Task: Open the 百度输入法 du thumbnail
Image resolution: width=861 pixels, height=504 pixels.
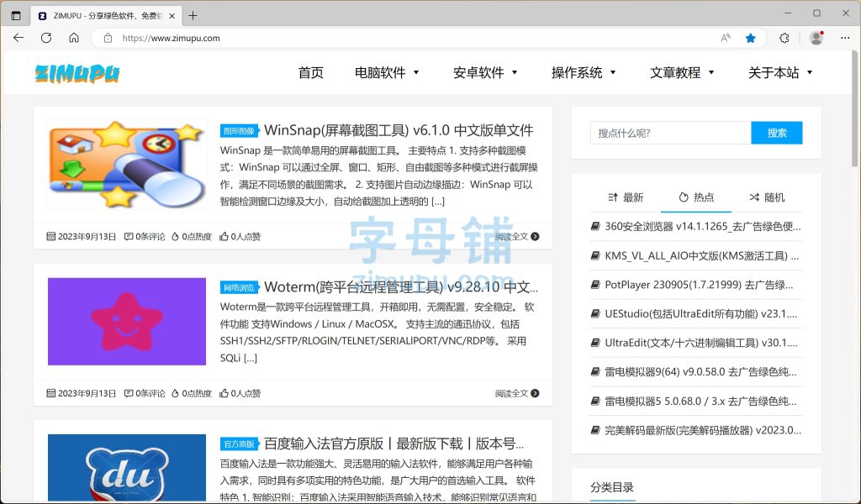Action: tap(127, 467)
